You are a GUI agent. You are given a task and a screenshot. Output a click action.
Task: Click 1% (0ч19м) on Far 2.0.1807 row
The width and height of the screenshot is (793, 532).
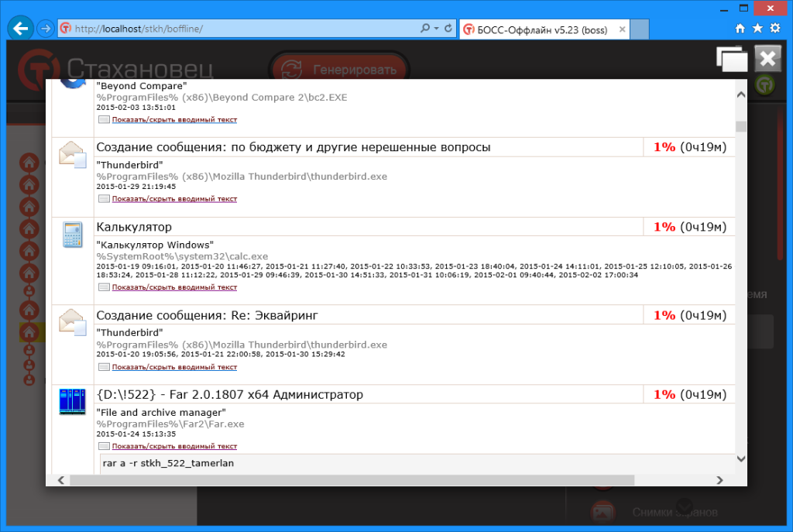tap(690, 394)
